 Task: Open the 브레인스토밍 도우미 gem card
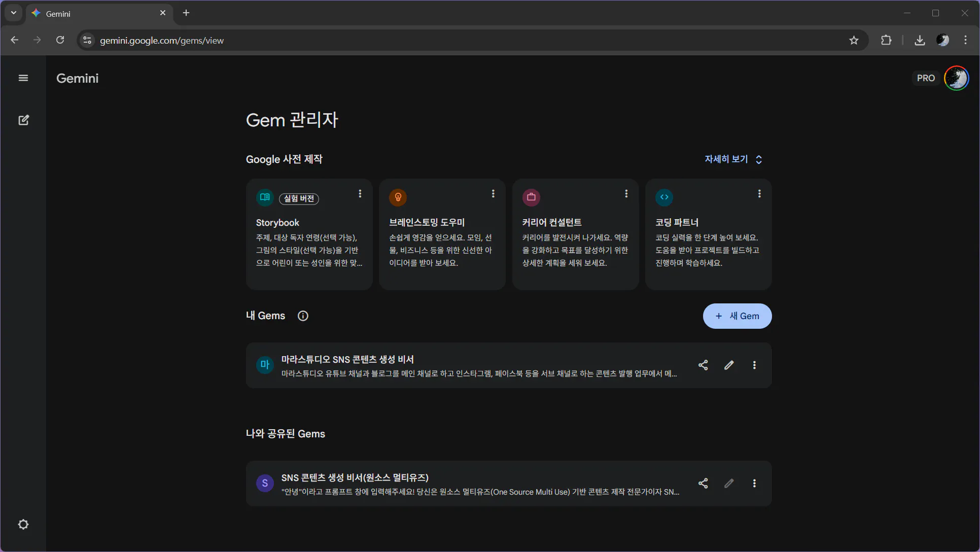442,234
